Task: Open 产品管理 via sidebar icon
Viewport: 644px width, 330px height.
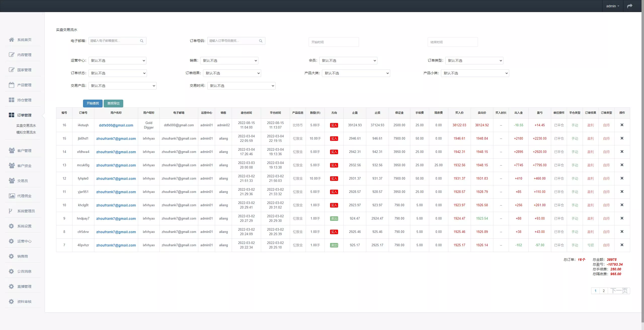Action: (12, 85)
